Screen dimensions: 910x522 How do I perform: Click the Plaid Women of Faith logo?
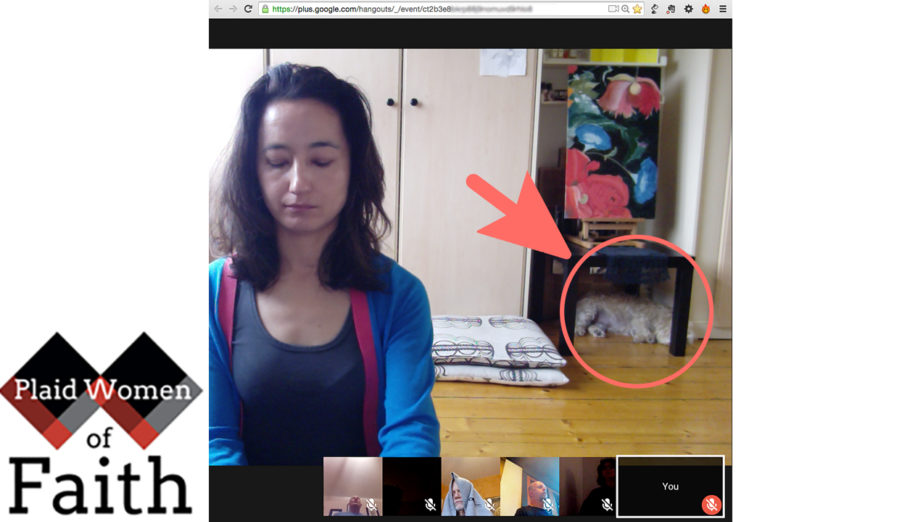pos(100,425)
